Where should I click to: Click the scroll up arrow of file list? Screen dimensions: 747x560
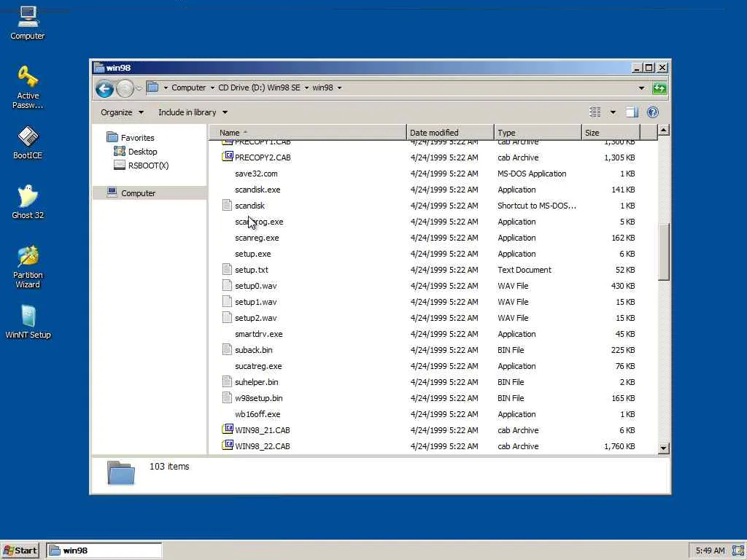pyautogui.click(x=664, y=131)
